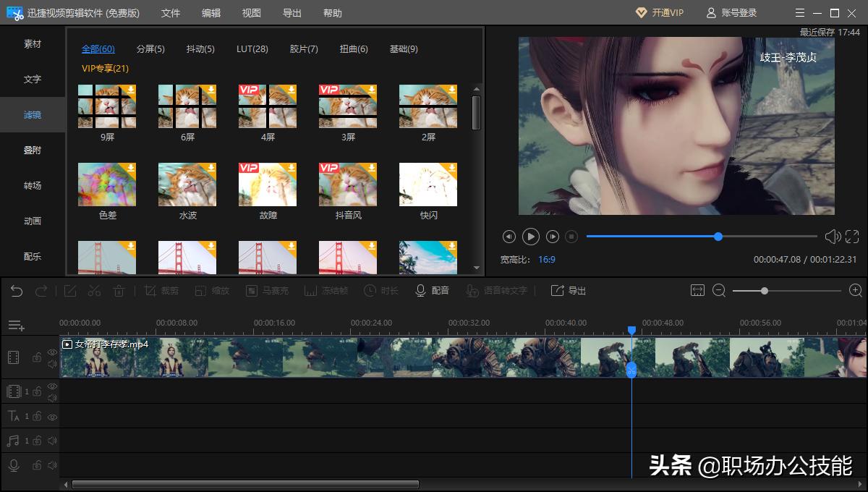The image size is (868, 492).
Task: Open fullscreen preview mode
Action: pos(852,237)
